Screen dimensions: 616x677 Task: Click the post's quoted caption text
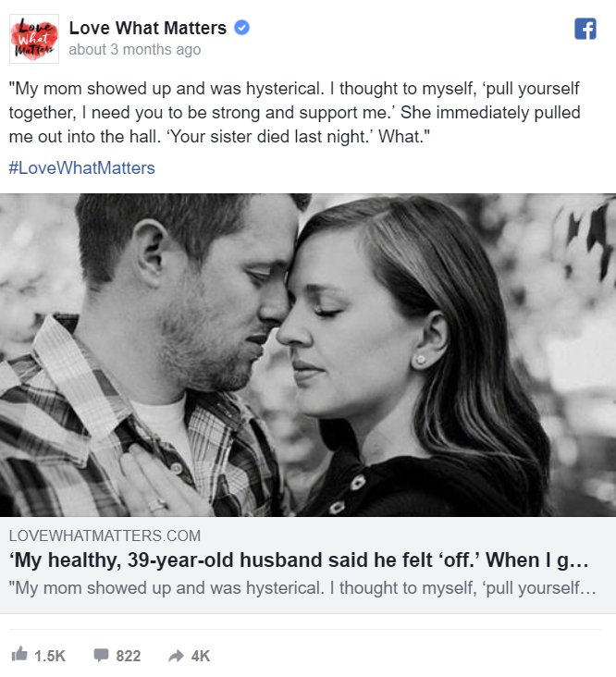coord(296,114)
